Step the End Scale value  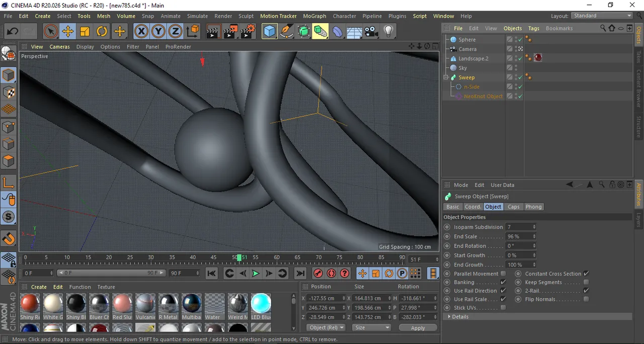click(x=534, y=237)
